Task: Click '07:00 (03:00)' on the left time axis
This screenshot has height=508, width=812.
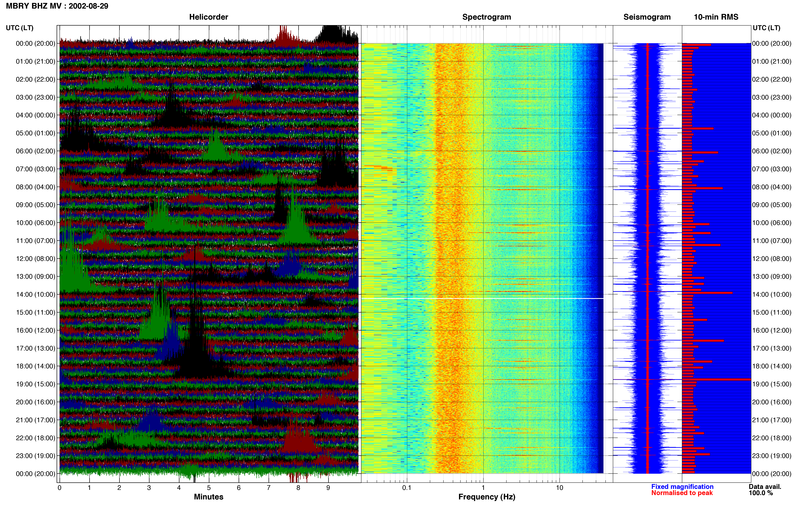Action: tap(36, 169)
